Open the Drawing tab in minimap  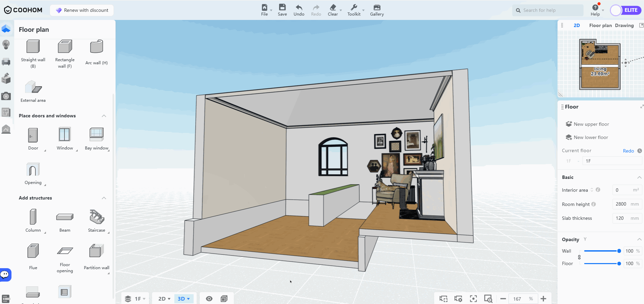624,25
